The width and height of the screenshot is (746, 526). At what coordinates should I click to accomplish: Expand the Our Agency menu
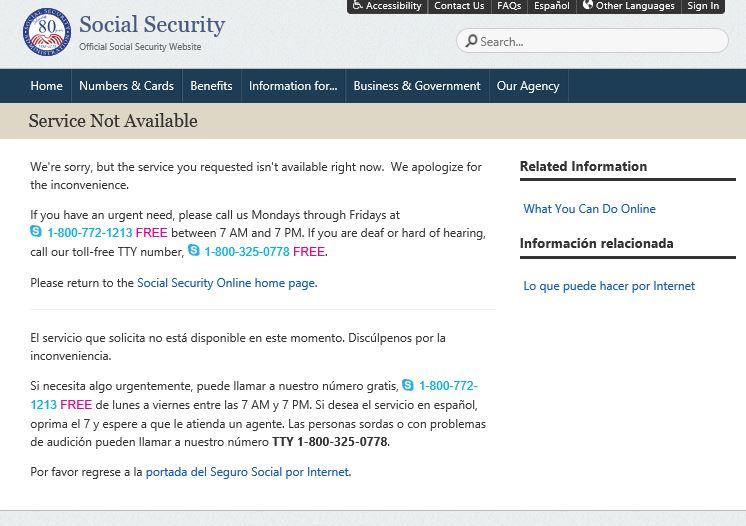[528, 86]
